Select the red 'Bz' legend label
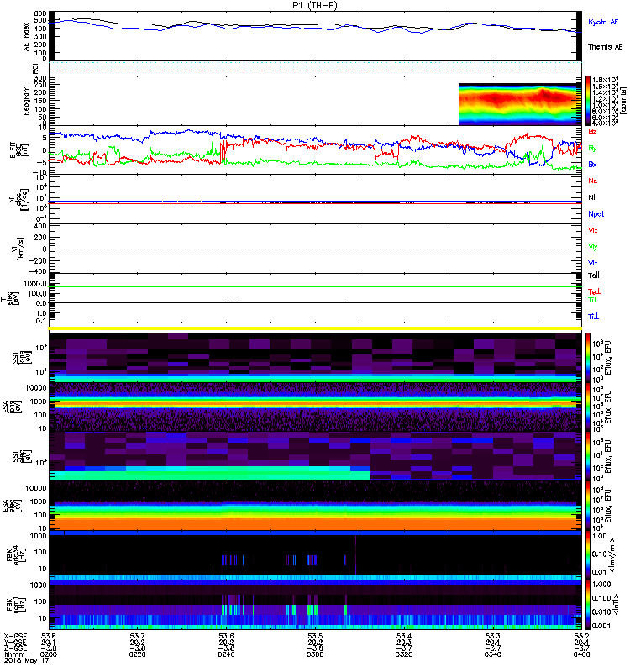Screen dimensions: 630x672 592,131
